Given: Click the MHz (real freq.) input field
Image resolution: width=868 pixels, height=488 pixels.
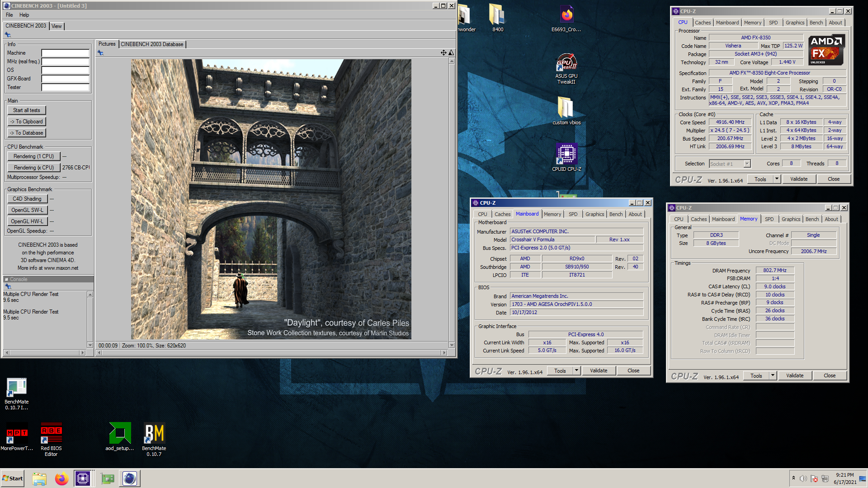Looking at the screenshot, I should (66, 61).
